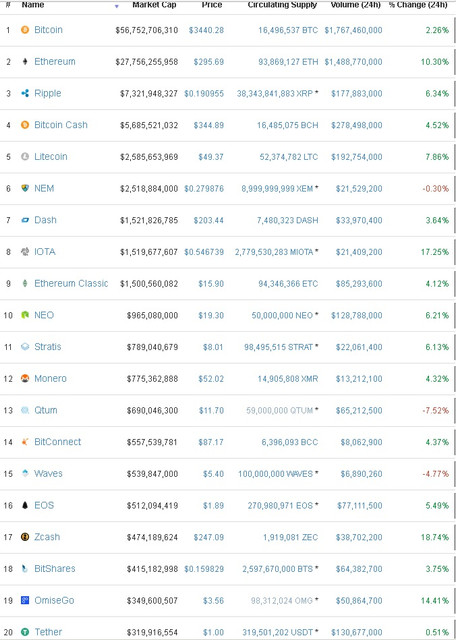Viewport: 456px width, 640px height.
Task: Open the Ethereum Classic name link
Action: click(x=71, y=283)
